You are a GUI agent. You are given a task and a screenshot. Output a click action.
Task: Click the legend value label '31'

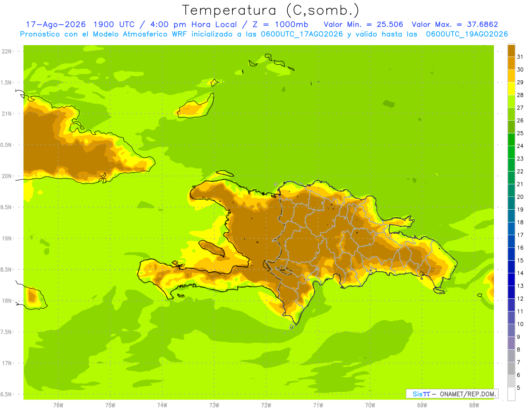point(520,57)
